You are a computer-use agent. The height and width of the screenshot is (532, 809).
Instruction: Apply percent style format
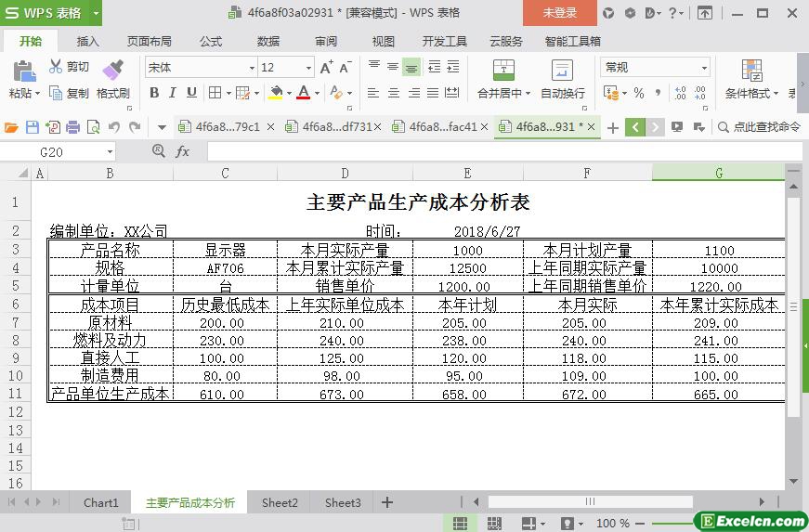(639, 93)
